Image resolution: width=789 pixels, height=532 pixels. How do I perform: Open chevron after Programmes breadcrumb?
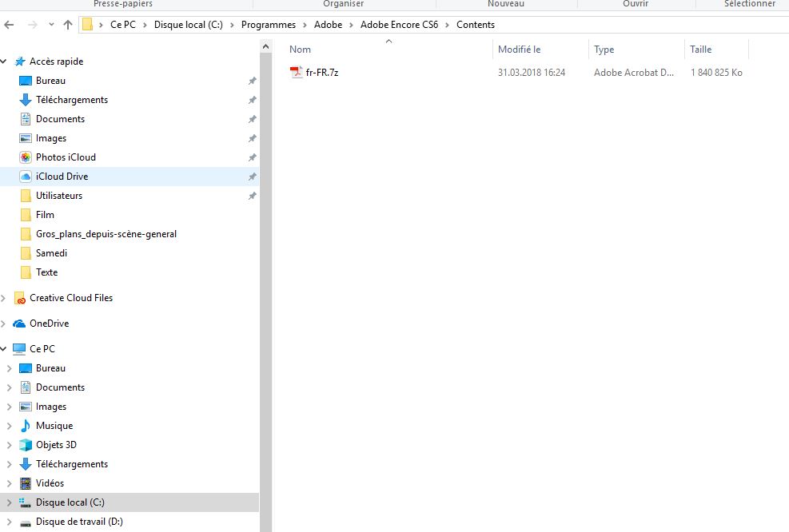pyautogui.click(x=305, y=25)
